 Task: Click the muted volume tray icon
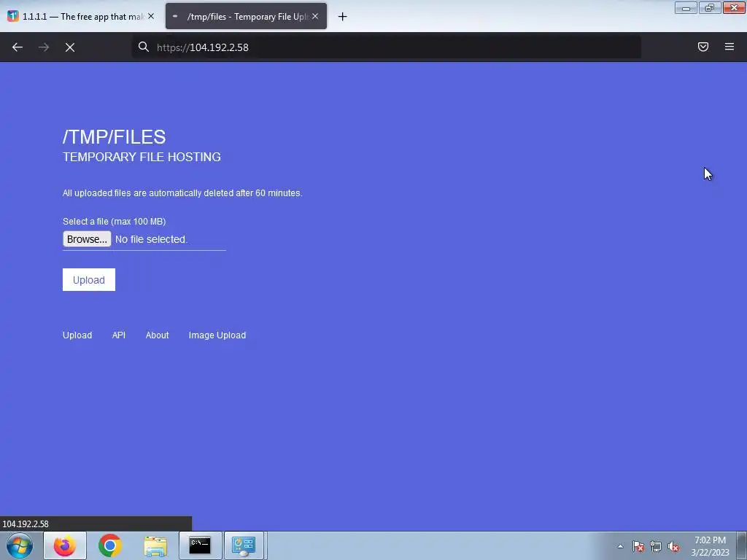tap(673, 546)
